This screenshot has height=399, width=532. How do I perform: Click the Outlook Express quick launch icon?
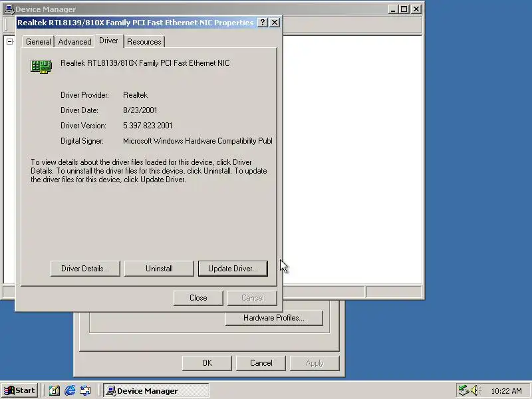tap(85, 390)
